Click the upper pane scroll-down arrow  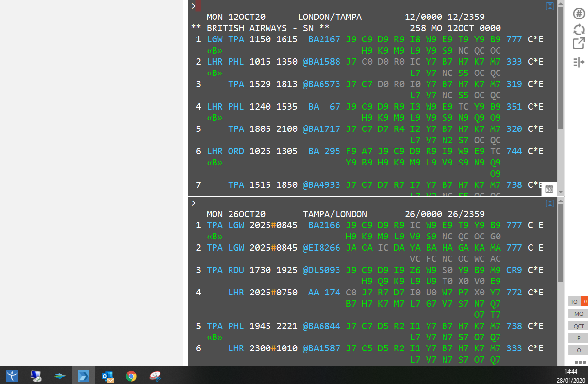point(561,192)
